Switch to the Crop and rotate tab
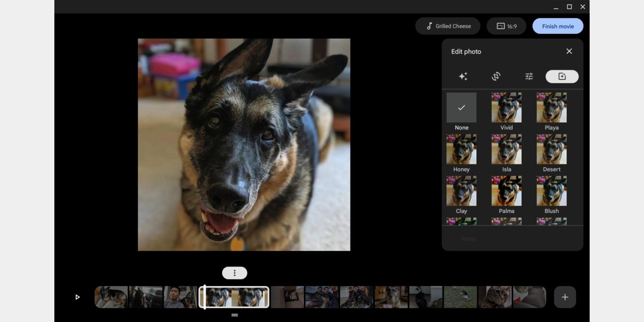 pos(496,76)
